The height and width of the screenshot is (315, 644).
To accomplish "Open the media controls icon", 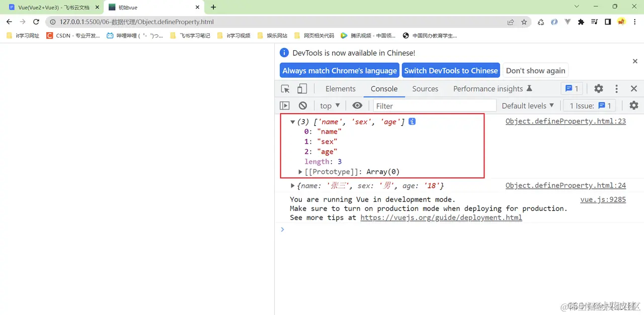I will (594, 22).
